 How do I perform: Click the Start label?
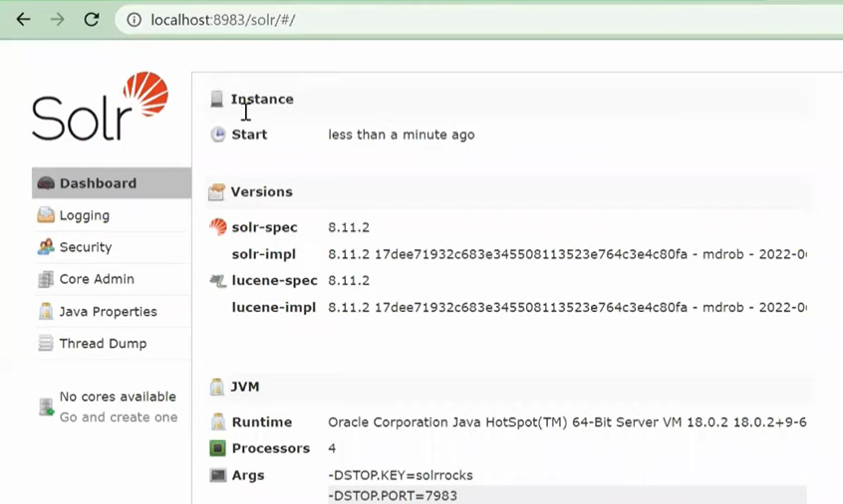249,134
